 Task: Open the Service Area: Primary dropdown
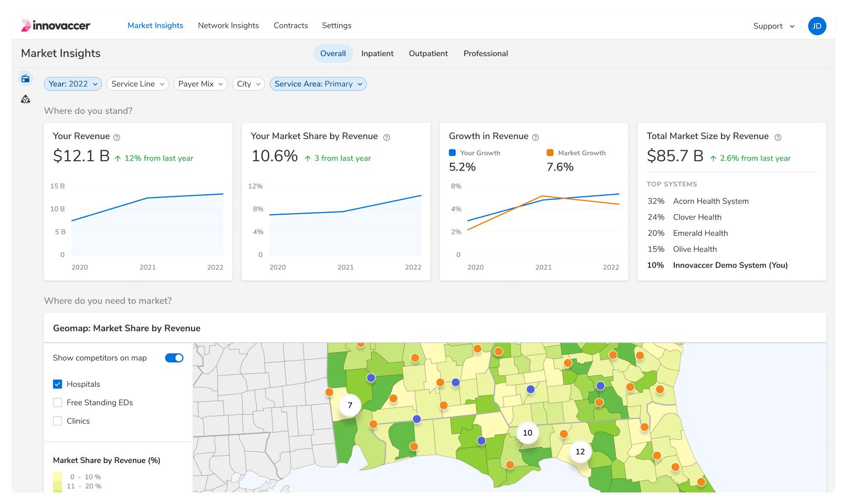coord(318,84)
